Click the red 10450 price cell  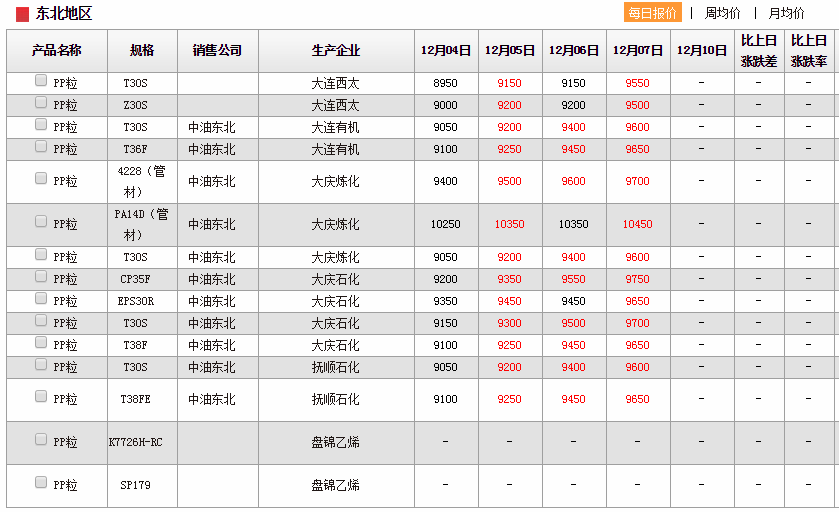click(638, 225)
